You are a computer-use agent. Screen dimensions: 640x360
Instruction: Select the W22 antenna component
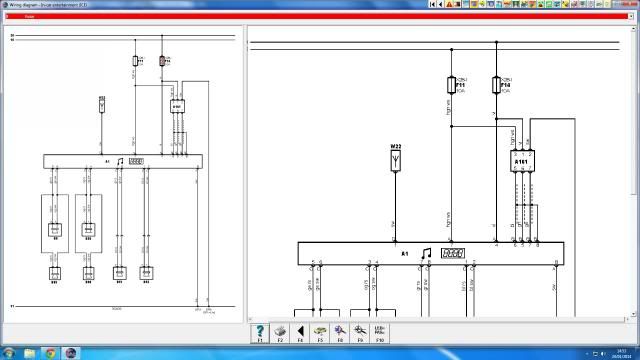click(x=395, y=158)
